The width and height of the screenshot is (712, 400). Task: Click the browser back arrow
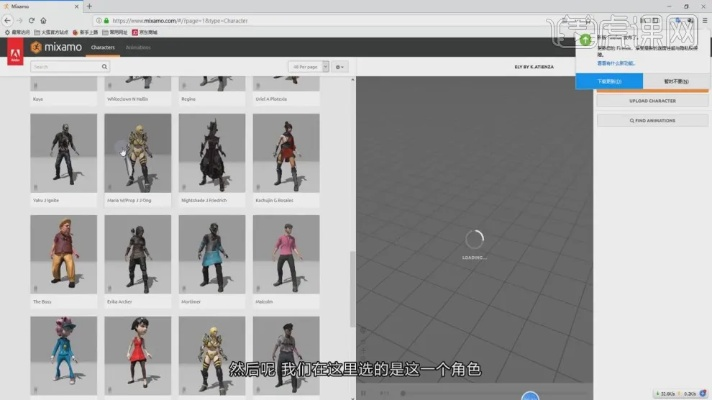point(7,20)
